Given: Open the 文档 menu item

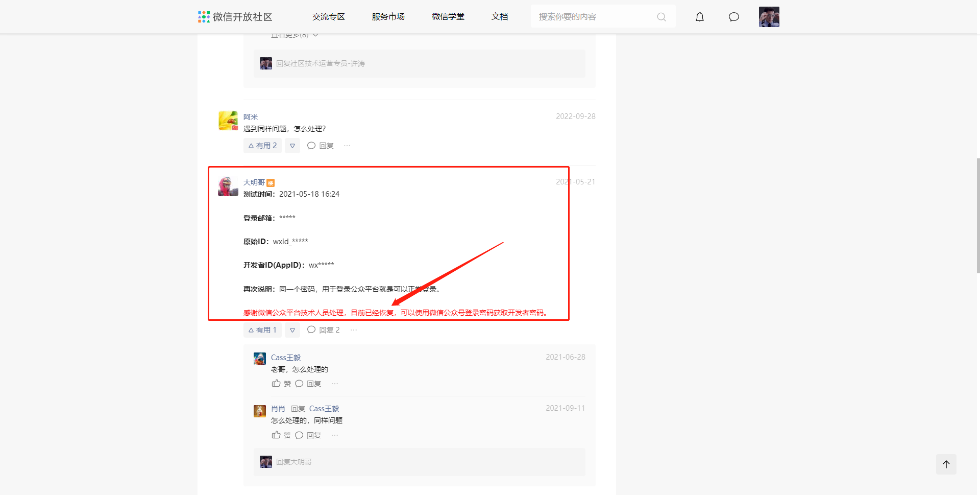Looking at the screenshot, I should (500, 17).
